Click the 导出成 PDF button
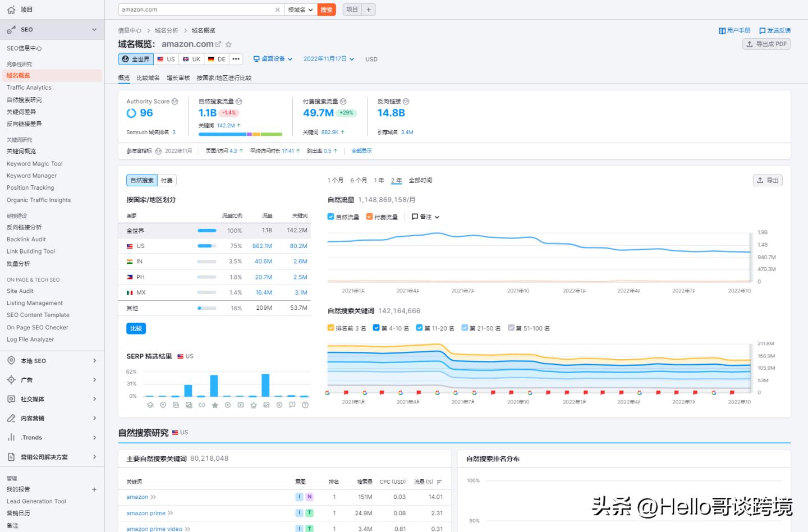Screen dimensions: 808x532 click(x=766, y=44)
